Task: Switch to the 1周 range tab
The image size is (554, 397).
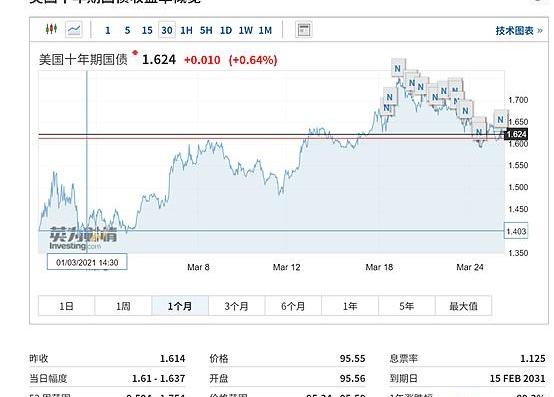Action: [123, 306]
